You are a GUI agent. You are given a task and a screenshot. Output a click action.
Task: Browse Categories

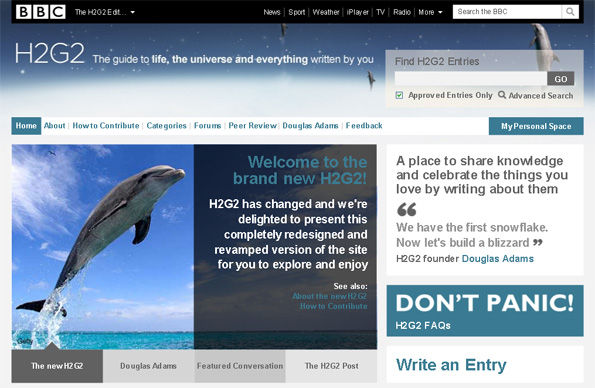(167, 126)
